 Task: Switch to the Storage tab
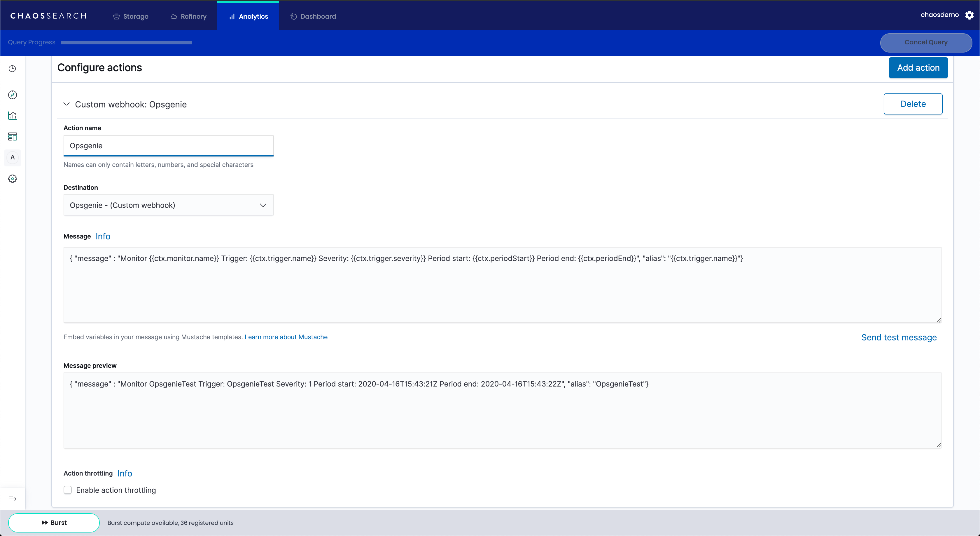pyautogui.click(x=131, y=16)
